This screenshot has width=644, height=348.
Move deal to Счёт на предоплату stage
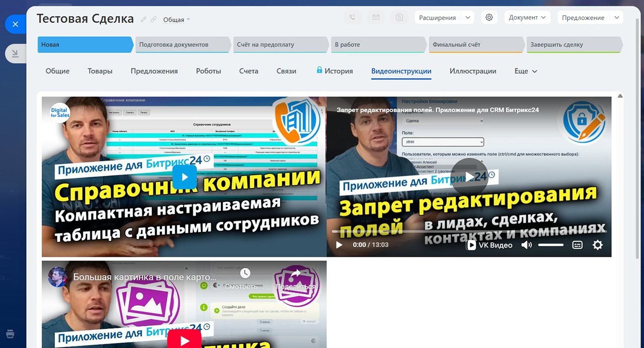[x=281, y=44]
